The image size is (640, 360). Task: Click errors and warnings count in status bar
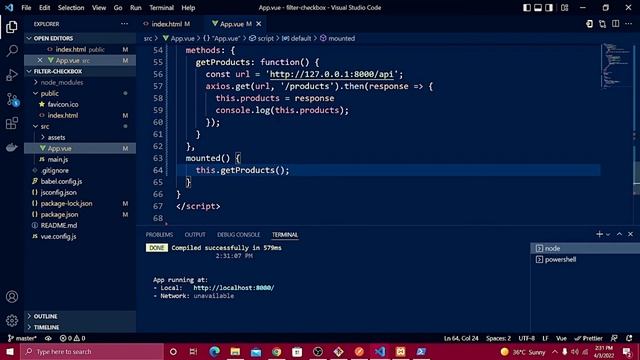point(73,338)
